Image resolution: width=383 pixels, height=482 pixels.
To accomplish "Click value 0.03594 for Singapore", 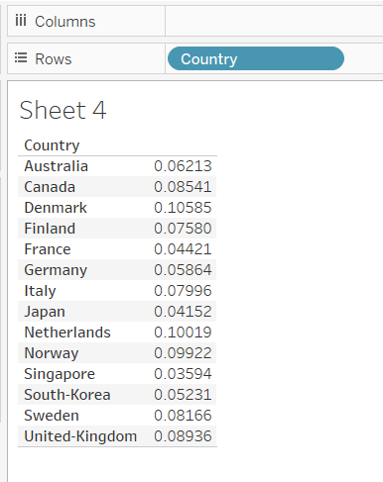I will (x=183, y=374).
